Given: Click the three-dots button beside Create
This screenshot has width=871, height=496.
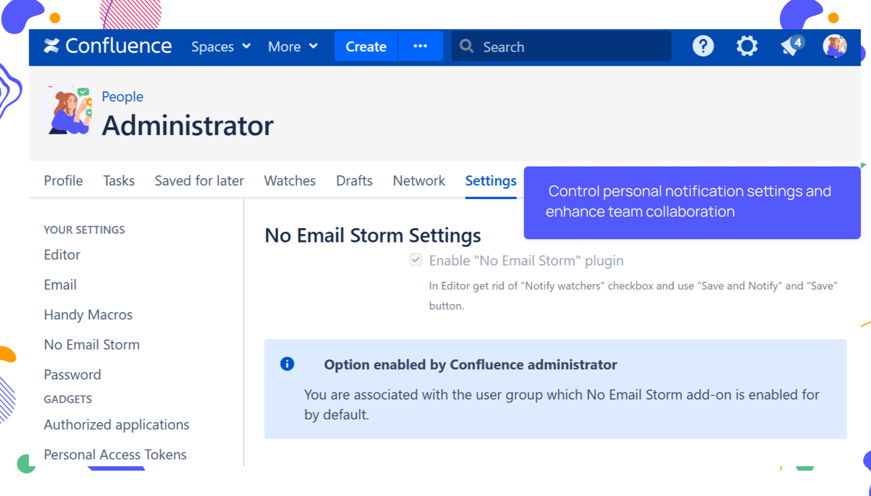Looking at the screenshot, I should pos(420,46).
